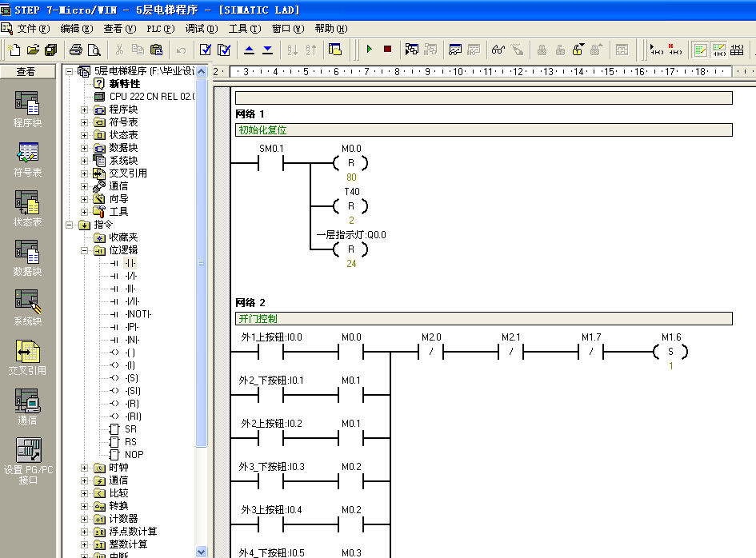
Task: Click the Download to PLC icon
Action: 267,50
